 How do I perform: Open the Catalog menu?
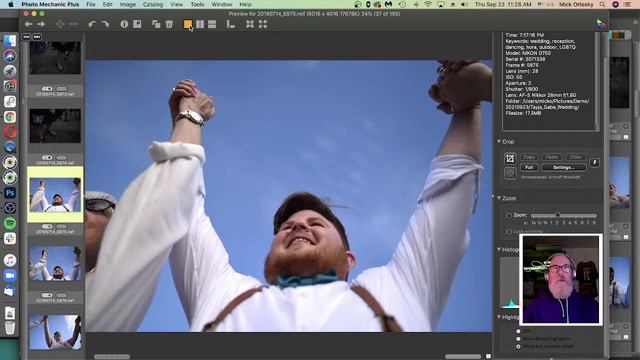153,4
